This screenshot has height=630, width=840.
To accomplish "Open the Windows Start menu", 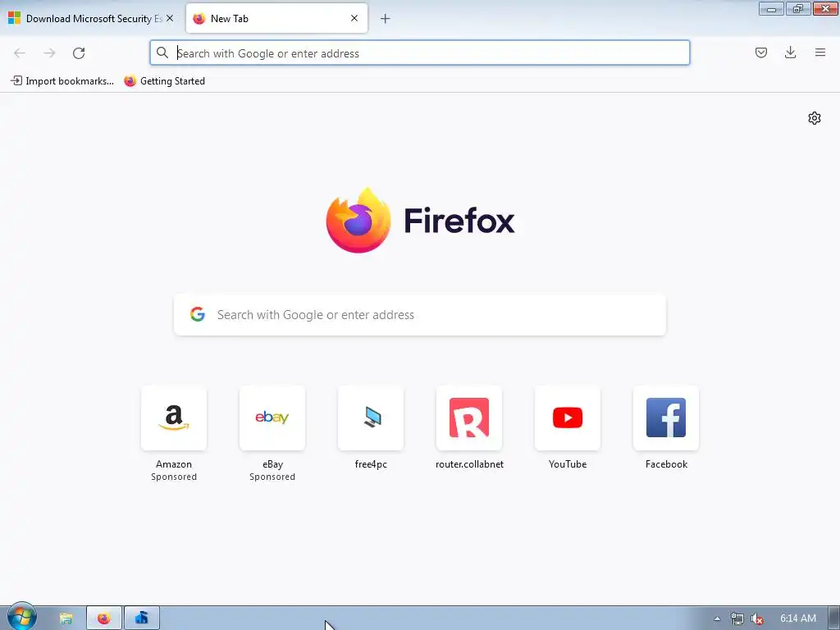I will [22, 617].
